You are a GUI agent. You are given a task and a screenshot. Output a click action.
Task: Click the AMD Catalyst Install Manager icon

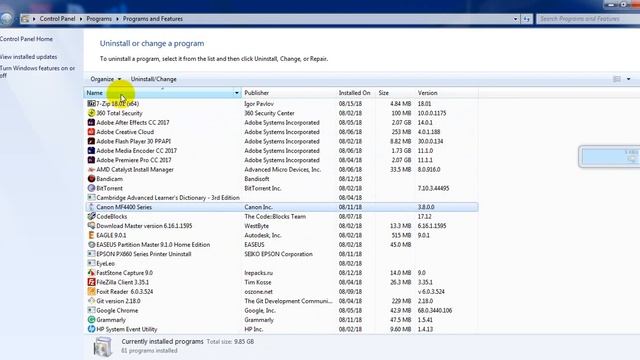click(91, 169)
